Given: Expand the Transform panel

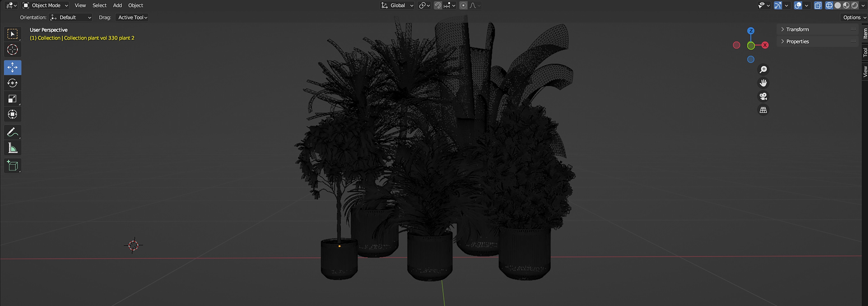Looking at the screenshot, I should click(818, 29).
